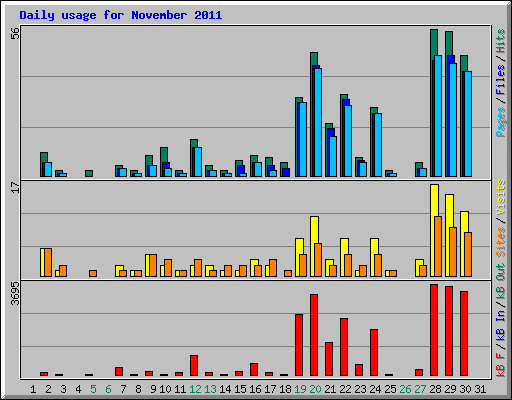Select day label '4' on the x-axis
Screen dimensions: 512x400
[78, 389]
